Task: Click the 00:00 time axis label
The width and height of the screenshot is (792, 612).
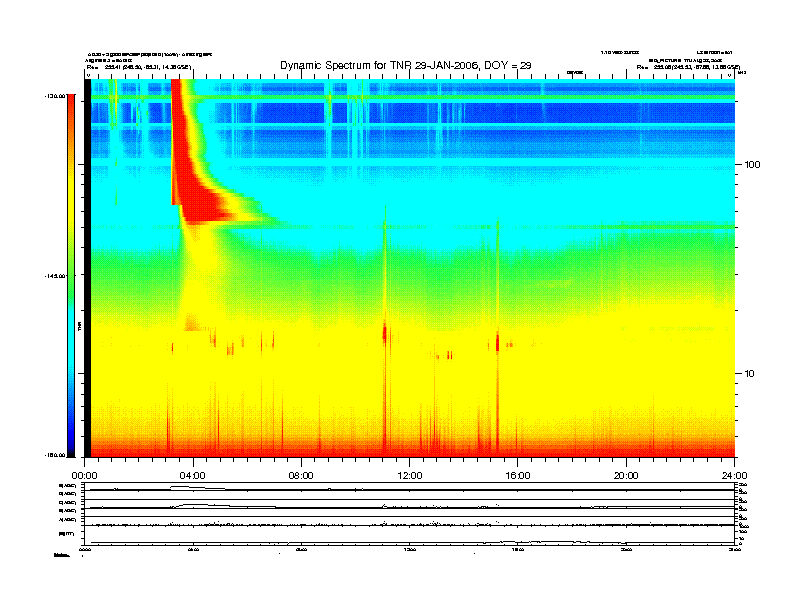Action: click(84, 476)
